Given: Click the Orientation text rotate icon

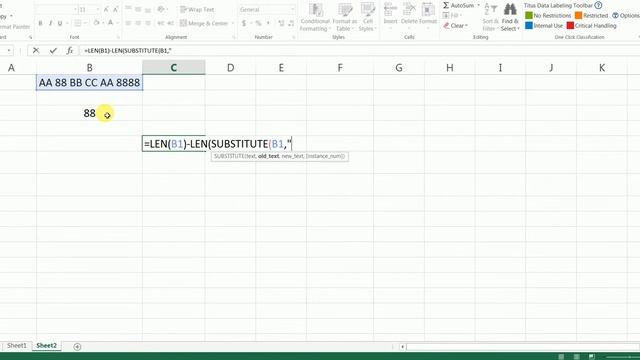Looking at the screenshot, I should [161, 9].
